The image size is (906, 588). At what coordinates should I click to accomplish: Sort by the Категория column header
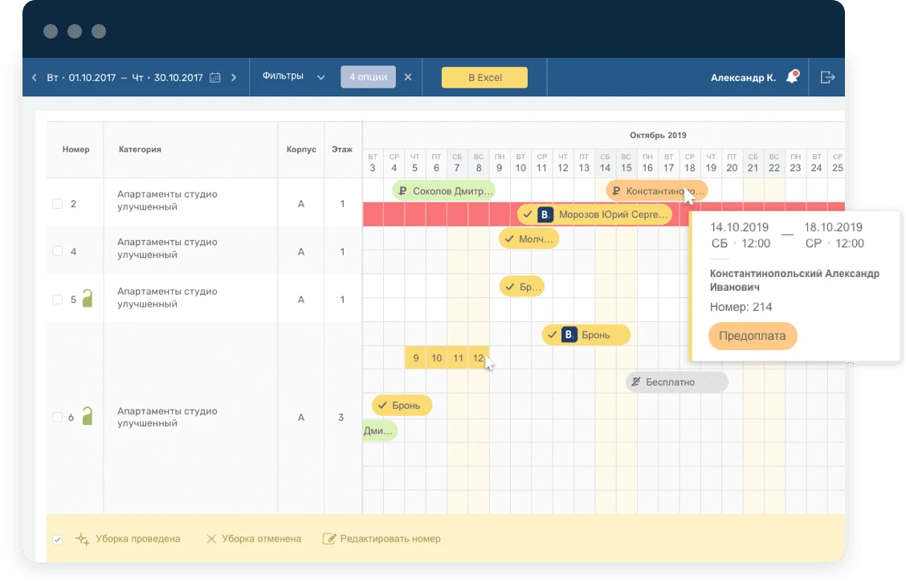point(140,149)
